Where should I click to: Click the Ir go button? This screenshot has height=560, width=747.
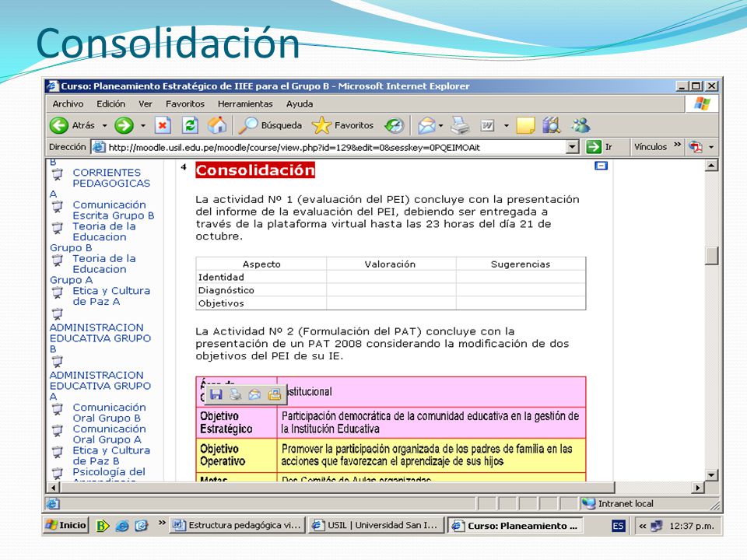point(599,147)
